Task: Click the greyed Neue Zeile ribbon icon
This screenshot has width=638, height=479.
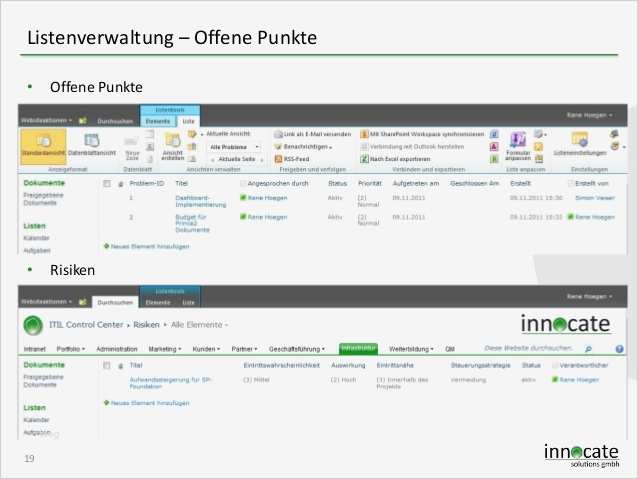Action: click(132, 149)
